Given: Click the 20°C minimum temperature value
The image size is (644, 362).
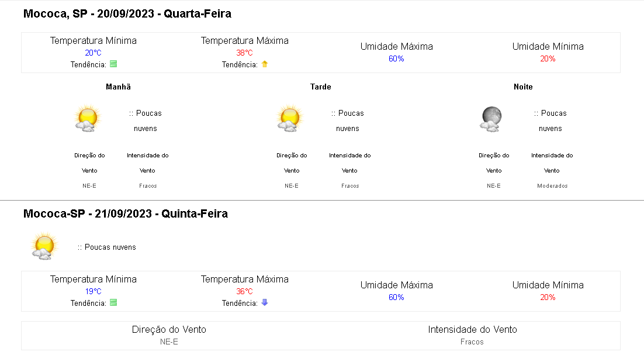Looking at the screenshot, I should point(94,53).
